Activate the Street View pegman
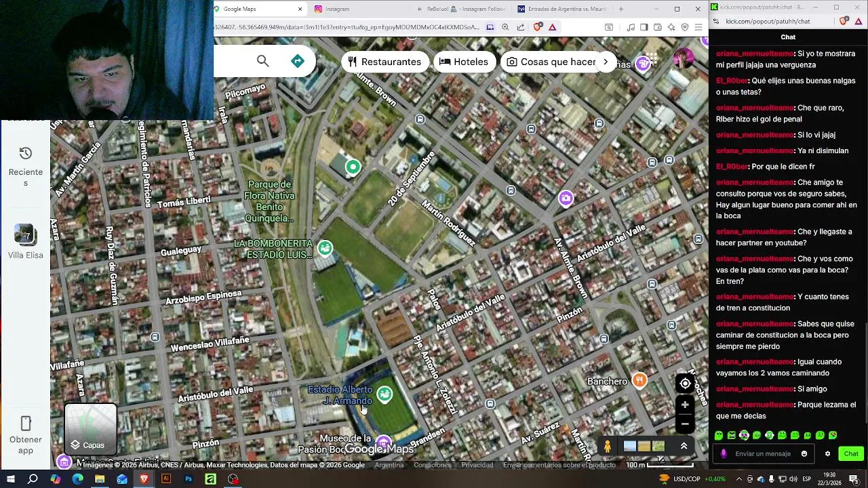This screenshot has width=868, height=488. click(x=608, y=446)
